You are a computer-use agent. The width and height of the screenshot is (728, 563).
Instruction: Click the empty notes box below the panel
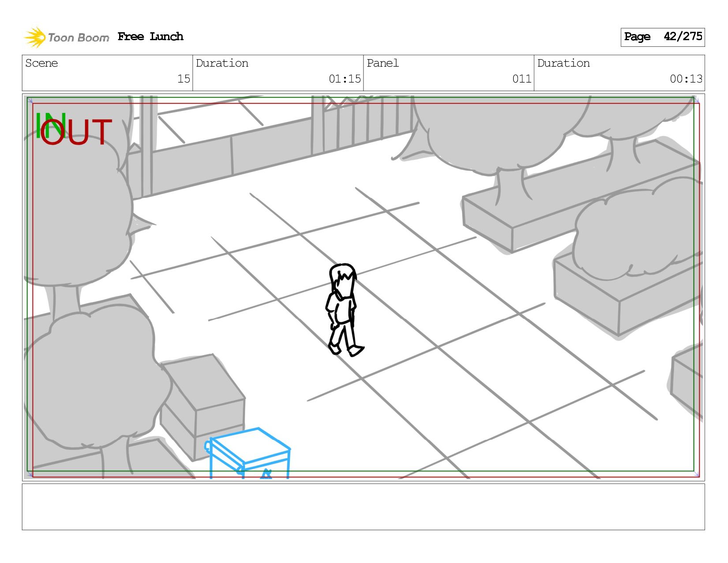(x=363, y=507)
